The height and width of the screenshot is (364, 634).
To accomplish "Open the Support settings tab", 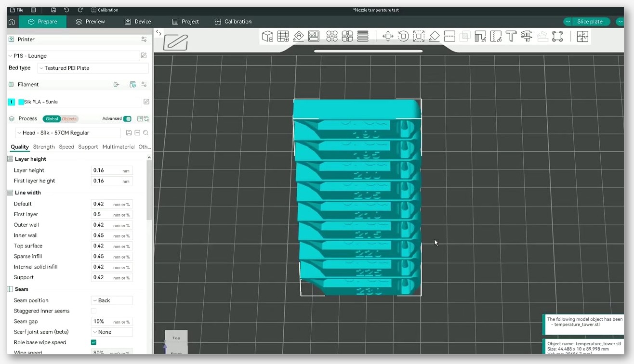I will click(x=88, y=147).
